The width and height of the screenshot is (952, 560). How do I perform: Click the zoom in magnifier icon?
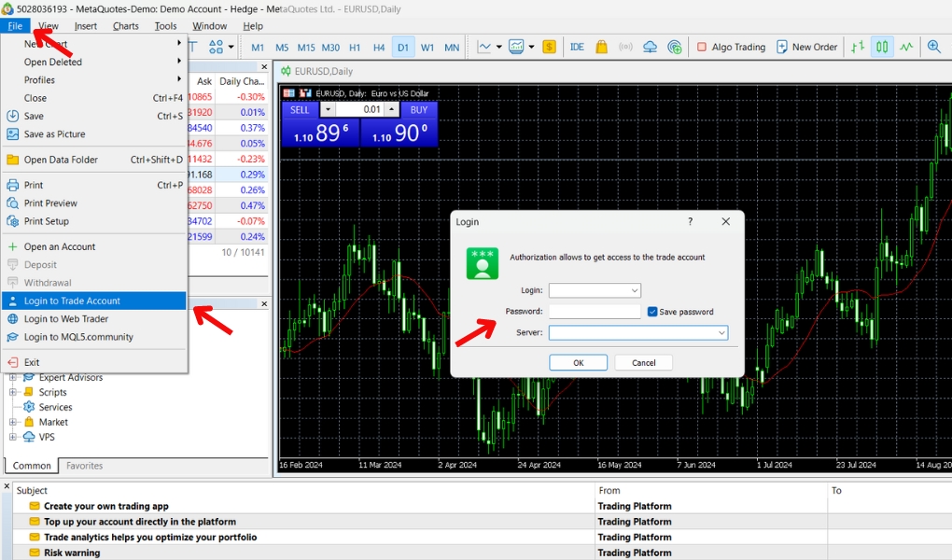tap(933, 47)
